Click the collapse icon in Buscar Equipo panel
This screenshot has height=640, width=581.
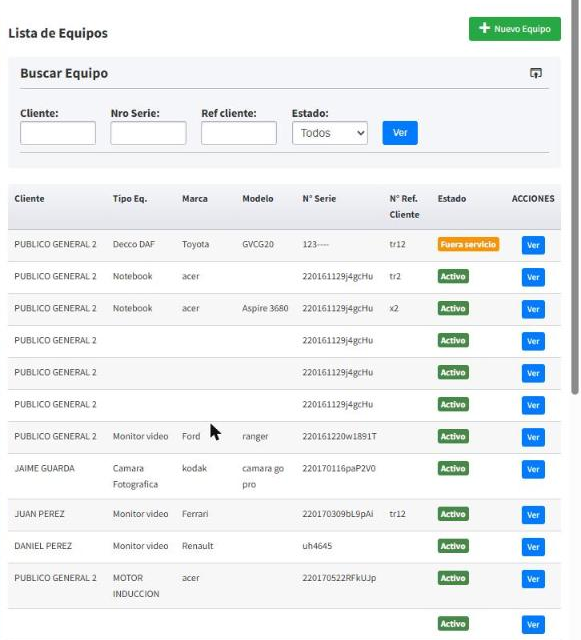pos(536,73)
